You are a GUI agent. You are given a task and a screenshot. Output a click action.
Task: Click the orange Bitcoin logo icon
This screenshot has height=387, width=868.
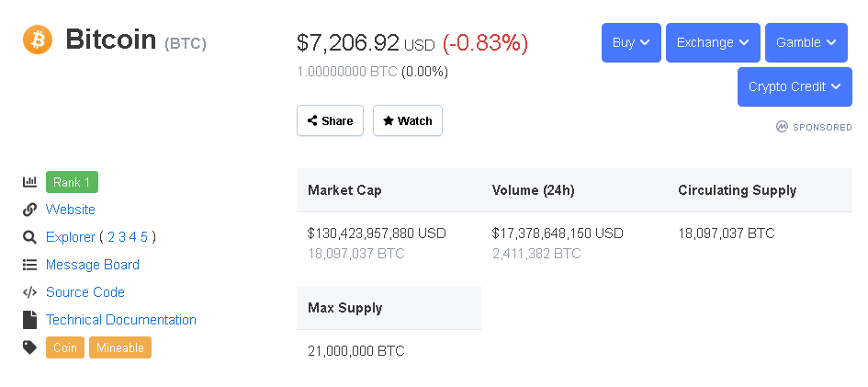tap(38, 40)
